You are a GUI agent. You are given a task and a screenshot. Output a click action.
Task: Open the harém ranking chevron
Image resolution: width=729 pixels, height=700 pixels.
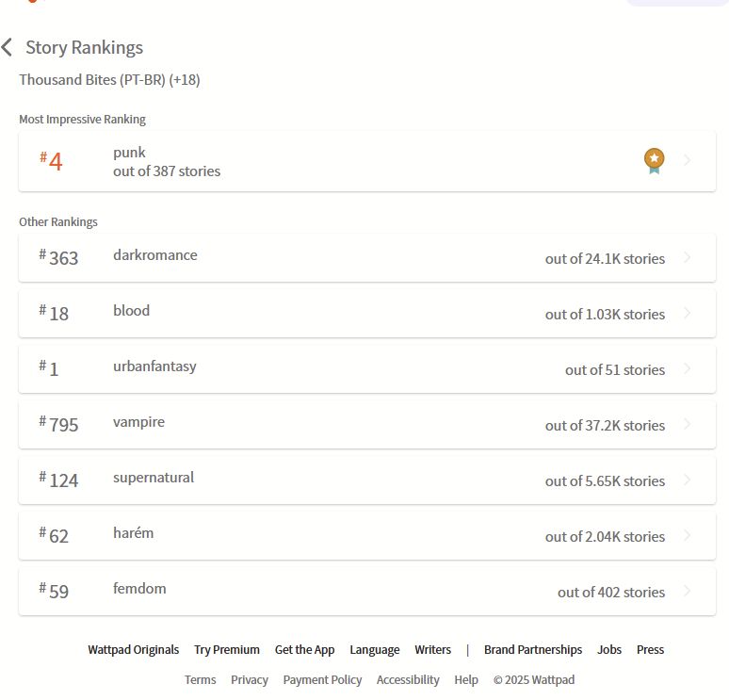[688, 535]
